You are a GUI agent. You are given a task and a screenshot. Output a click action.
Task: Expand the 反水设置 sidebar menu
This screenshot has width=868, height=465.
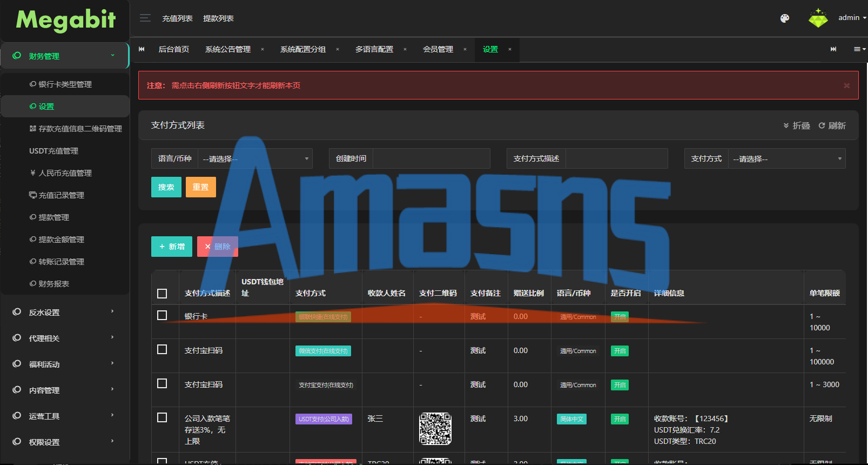click(x=65, y=312)
